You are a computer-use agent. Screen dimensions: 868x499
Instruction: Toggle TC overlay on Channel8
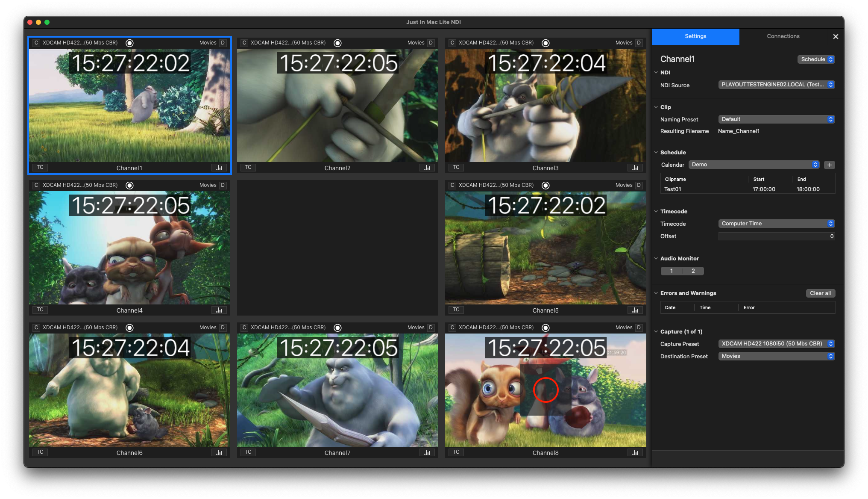point(456,452)
